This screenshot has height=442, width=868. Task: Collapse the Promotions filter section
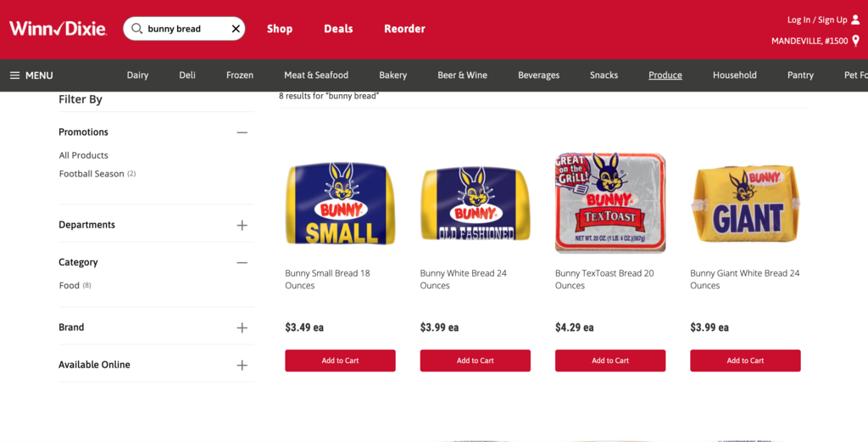point(242,132)
